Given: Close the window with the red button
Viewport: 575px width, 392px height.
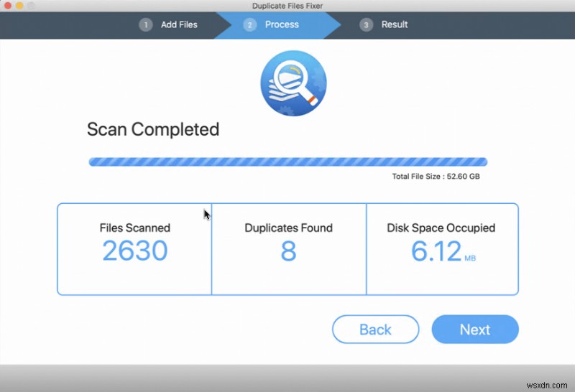Looking at the screenshot, I should (9, 6).
